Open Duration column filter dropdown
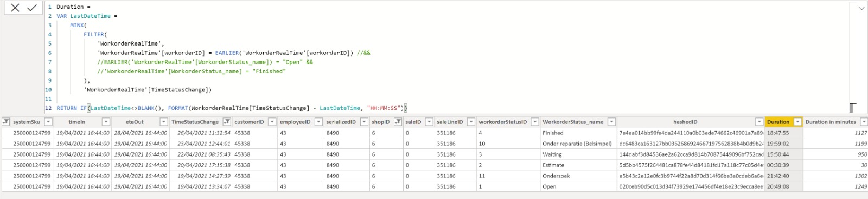Screen dimensions: 868x199 tap(798, 122)
